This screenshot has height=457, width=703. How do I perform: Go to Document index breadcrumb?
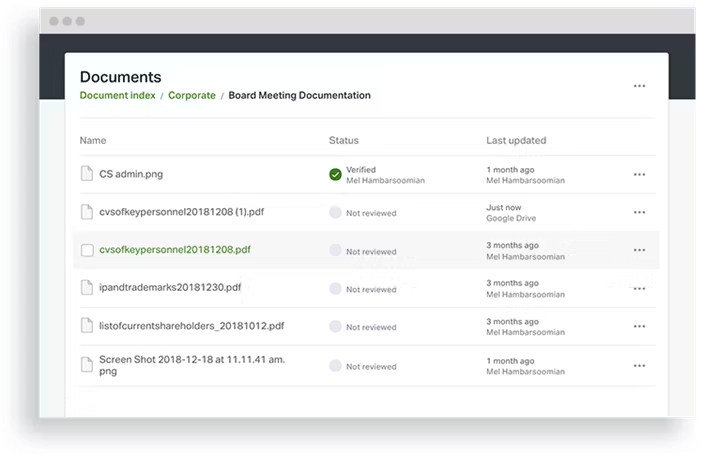tap(117, 96)
